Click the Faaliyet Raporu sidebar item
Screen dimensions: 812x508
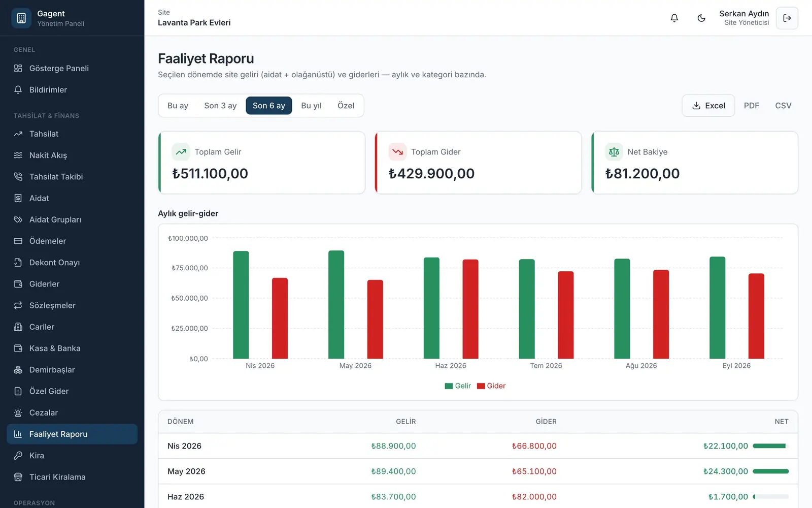tap(72, 434)
